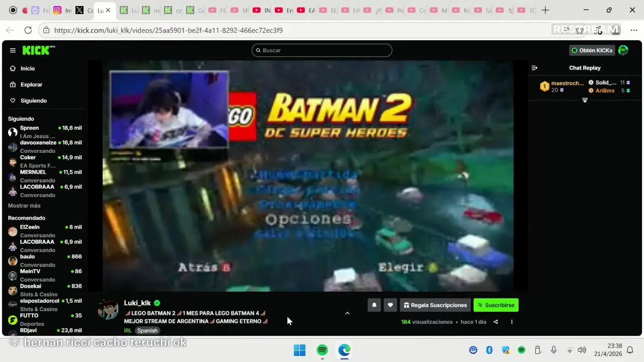Switch to the YouTube tab labeled IN
644x362 pixels.
point(262,10)
